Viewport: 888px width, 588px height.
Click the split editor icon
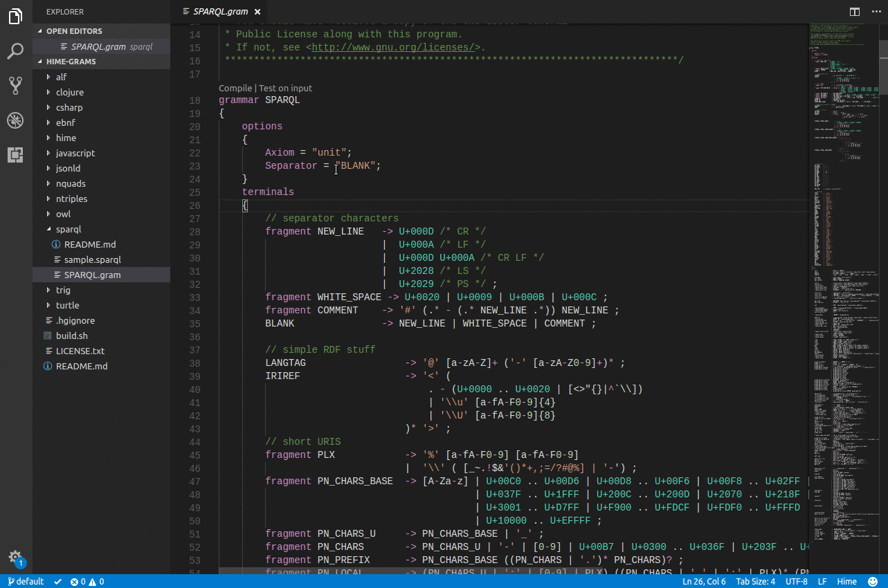click(855, 12)
